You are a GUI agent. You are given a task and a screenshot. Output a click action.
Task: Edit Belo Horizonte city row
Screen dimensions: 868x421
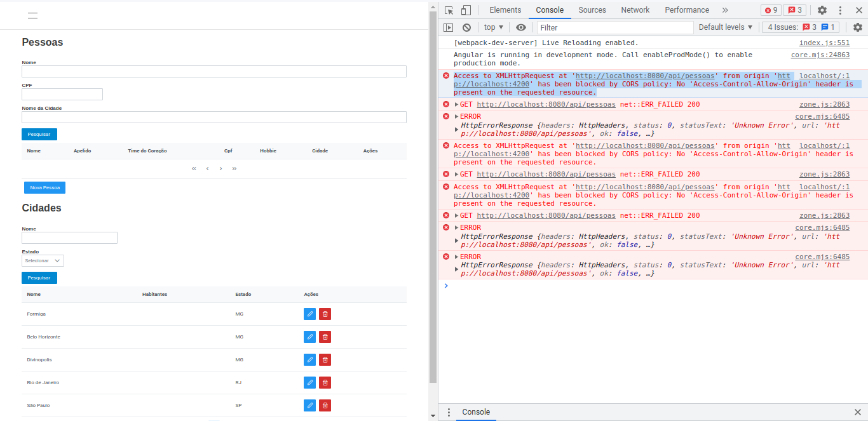pyautogui.click(x=309, y=337)
